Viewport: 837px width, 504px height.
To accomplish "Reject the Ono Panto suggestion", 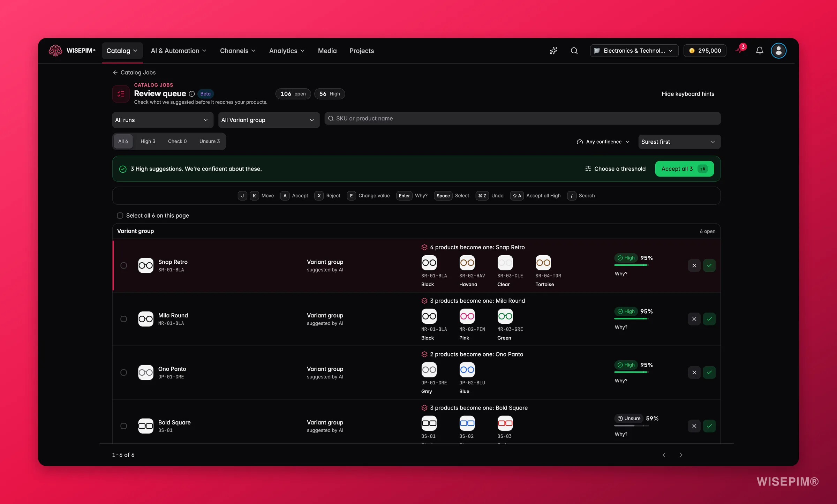I will coord(694,373).
